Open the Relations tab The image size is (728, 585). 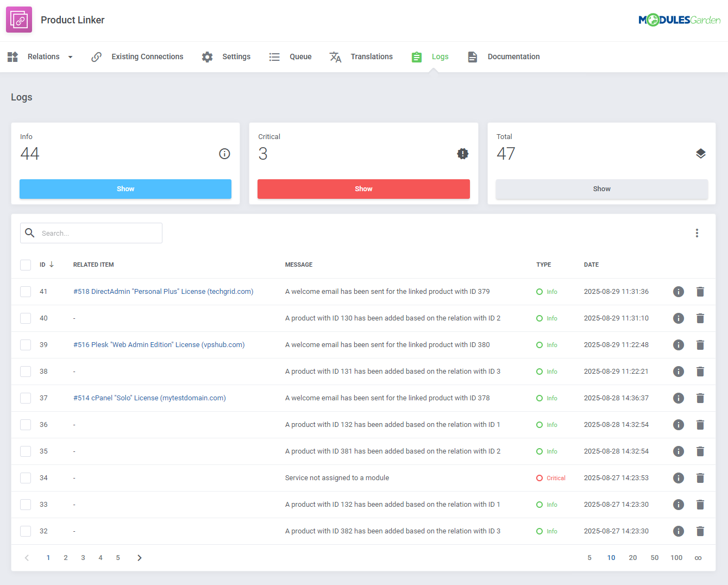(43, 56)
